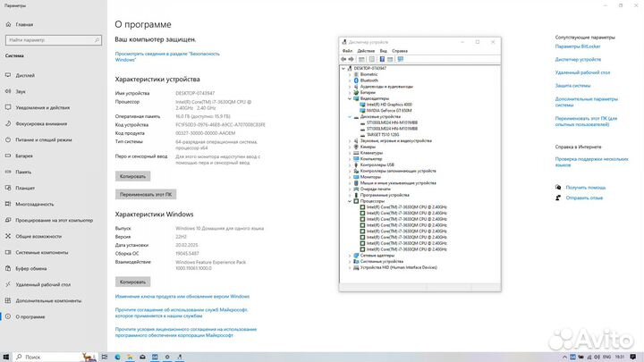Image resolution: width=644 pixels, height=362 pixels.
Task: Open Дополнительные параметры системы link
Action: click(x=586, y=102)
